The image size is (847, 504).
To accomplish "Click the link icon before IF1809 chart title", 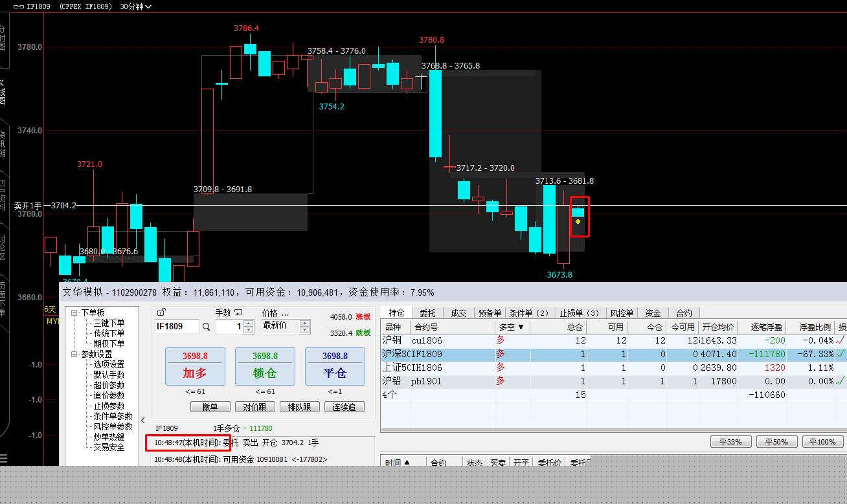I will point(19,6).
